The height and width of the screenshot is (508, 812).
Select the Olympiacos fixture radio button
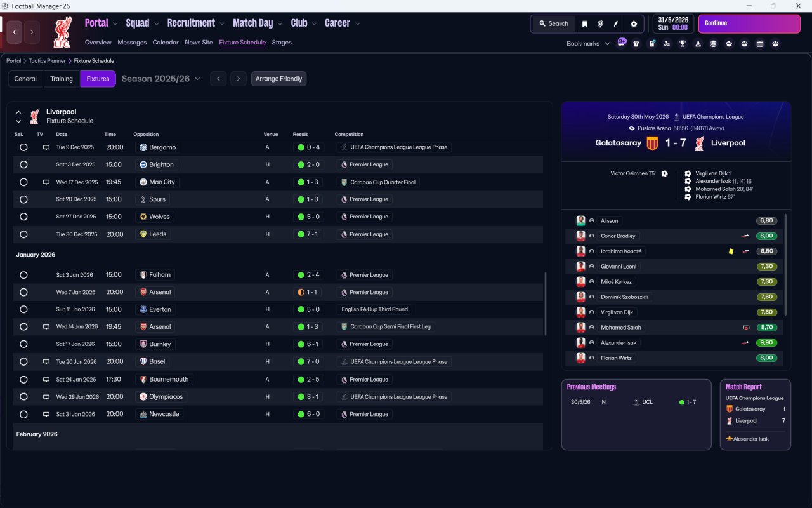tap(23, 397)
